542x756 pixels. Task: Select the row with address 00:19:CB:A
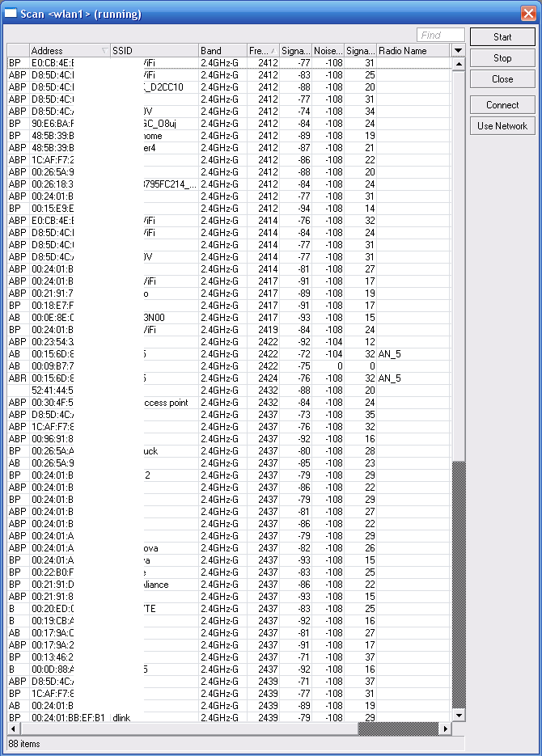click(229, 620)
